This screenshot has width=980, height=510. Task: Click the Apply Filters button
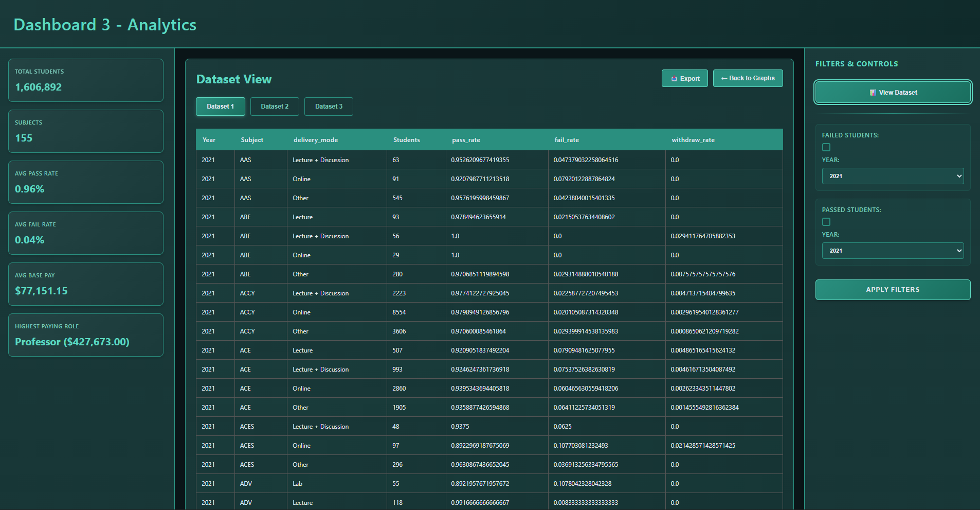(x=893, y=290)
